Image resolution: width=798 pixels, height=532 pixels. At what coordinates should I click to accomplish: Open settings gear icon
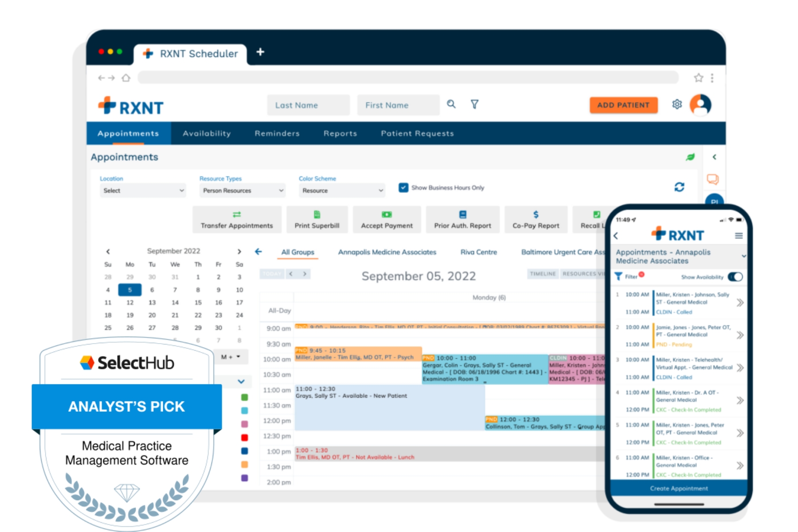pos(677,104)
